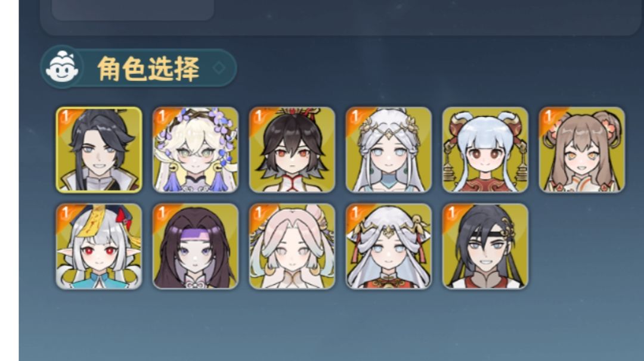This screenshot has width=644, height=361.
Task: Click the smiling mascot face icon
Action: pyautogui.click(x=62, y=67)
